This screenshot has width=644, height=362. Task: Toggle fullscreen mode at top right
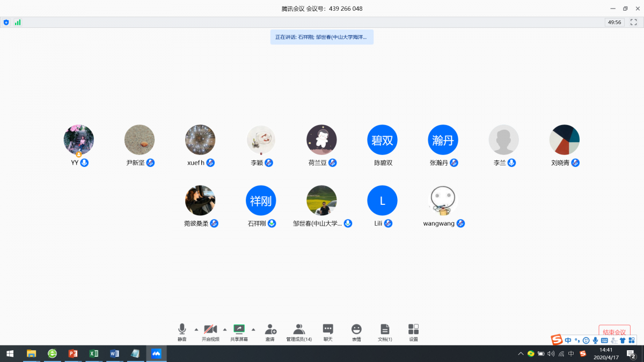tap(634, 23)
